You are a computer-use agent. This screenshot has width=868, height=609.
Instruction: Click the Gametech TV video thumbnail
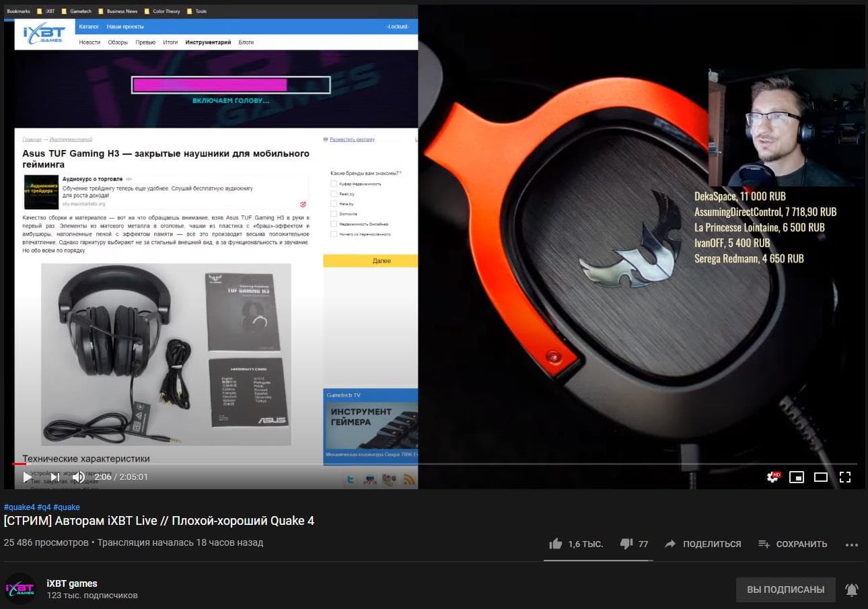click(x=371, y=424)
